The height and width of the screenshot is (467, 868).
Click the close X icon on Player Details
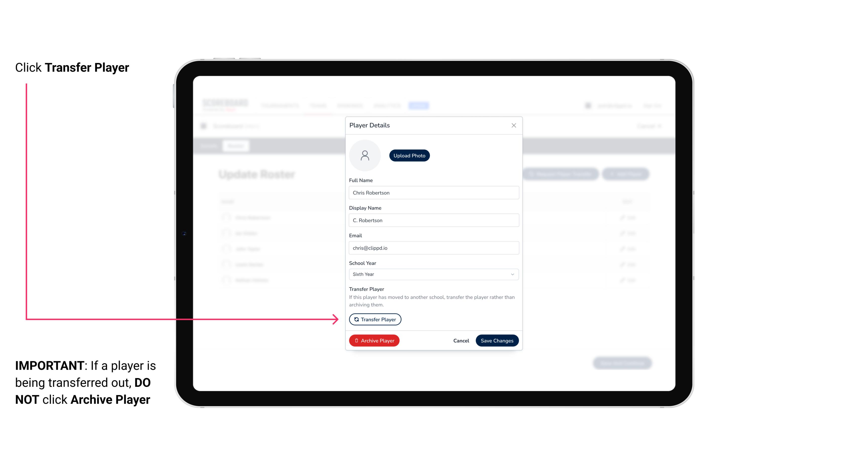point(514,125)
